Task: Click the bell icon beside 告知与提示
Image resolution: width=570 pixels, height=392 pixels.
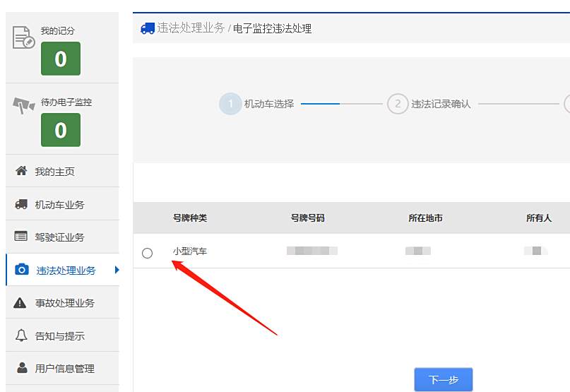Action: (x=21, y=335)
